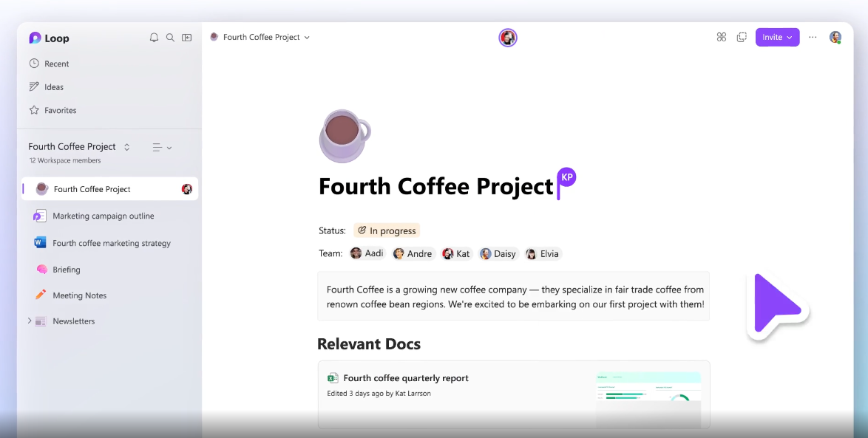Click the collaborator avatar in top bar
The image size is (868, 438).
point(508,38)
